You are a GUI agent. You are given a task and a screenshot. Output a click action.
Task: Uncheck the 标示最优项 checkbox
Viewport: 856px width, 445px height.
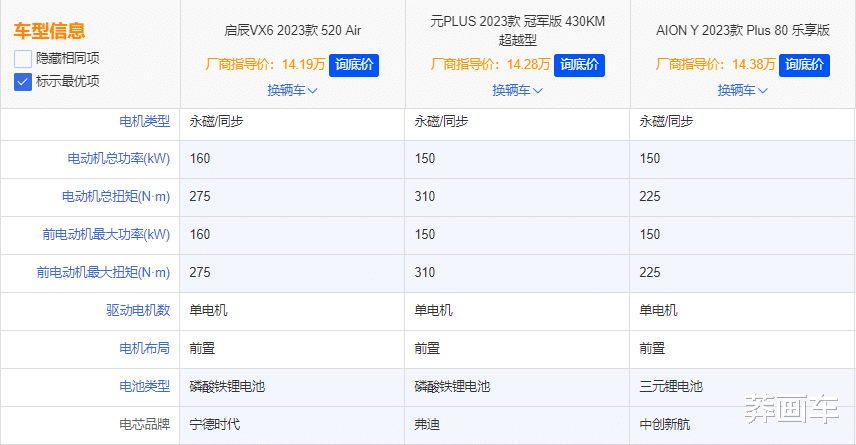[24, 81]
